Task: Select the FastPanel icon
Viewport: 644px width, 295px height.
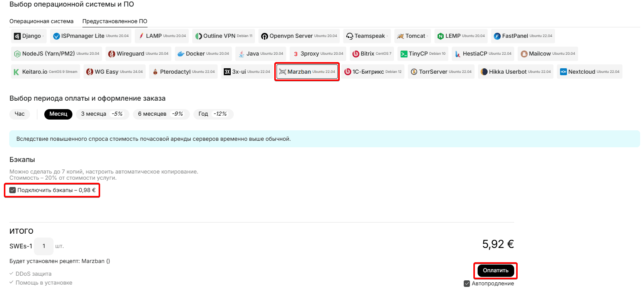Action: [497, 36]
